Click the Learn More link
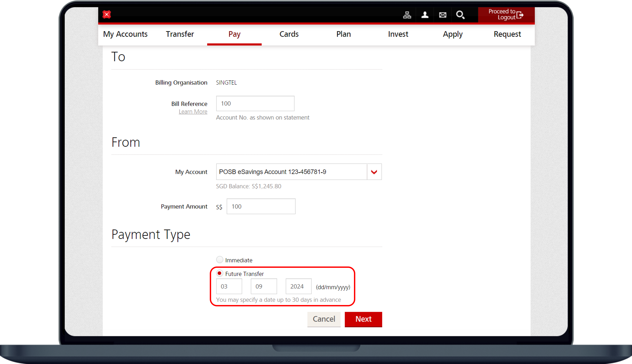The height and width of the screenshot is (364, 632). 193,112
